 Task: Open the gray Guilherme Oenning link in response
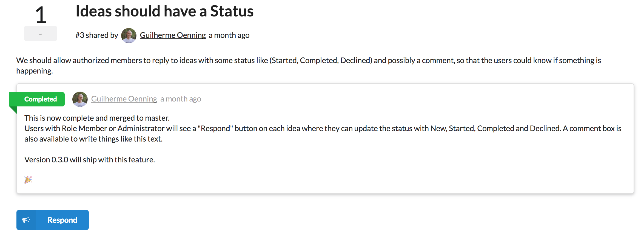click(x=124, y=99)
